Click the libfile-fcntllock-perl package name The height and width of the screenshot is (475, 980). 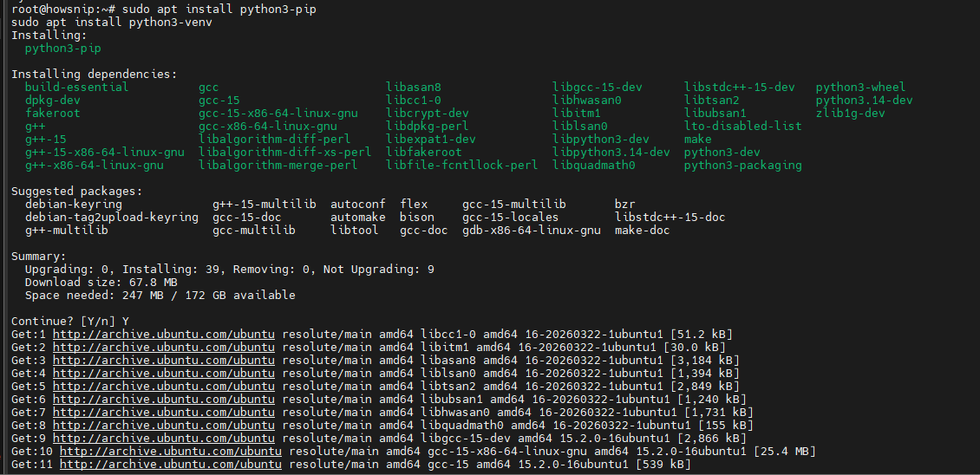point(462,166)
